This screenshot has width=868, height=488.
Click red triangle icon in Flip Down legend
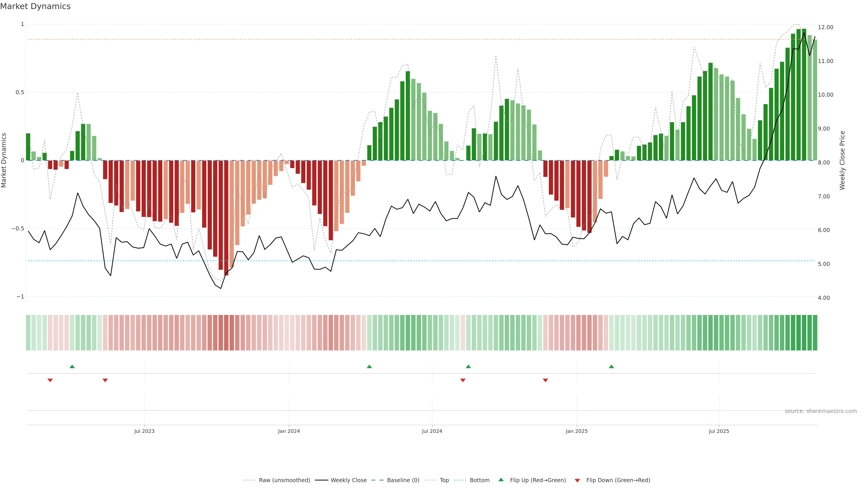pyautogui.click(x=577, y=480)
